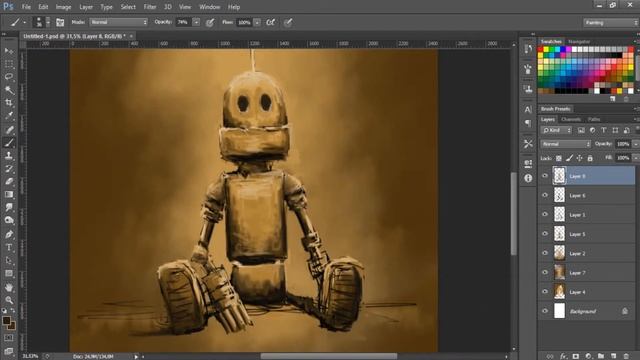Toggle pressure for opacity button
Viewport: 640px width, 360px height.
210,22
